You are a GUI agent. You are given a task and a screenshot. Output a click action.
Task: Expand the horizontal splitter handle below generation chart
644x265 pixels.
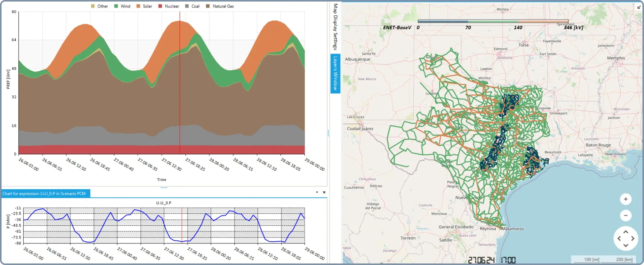coord(164,187)
